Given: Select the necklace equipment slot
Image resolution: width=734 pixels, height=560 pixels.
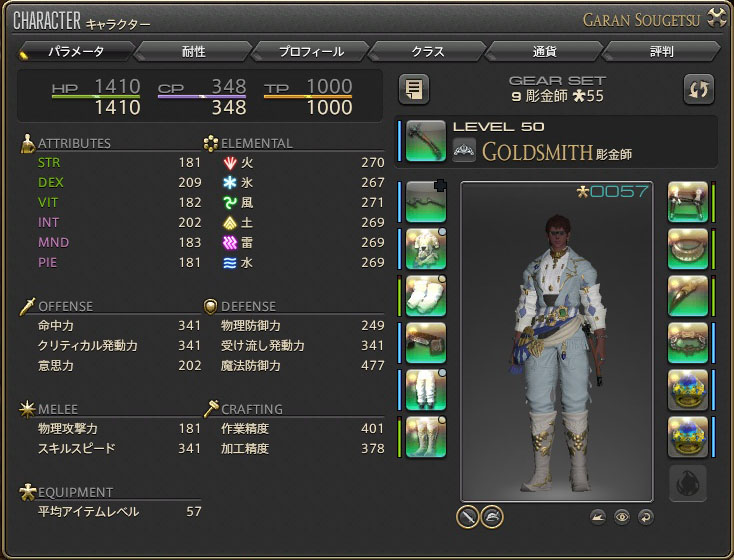Looking at the screenshot, I should coord(688,249).
